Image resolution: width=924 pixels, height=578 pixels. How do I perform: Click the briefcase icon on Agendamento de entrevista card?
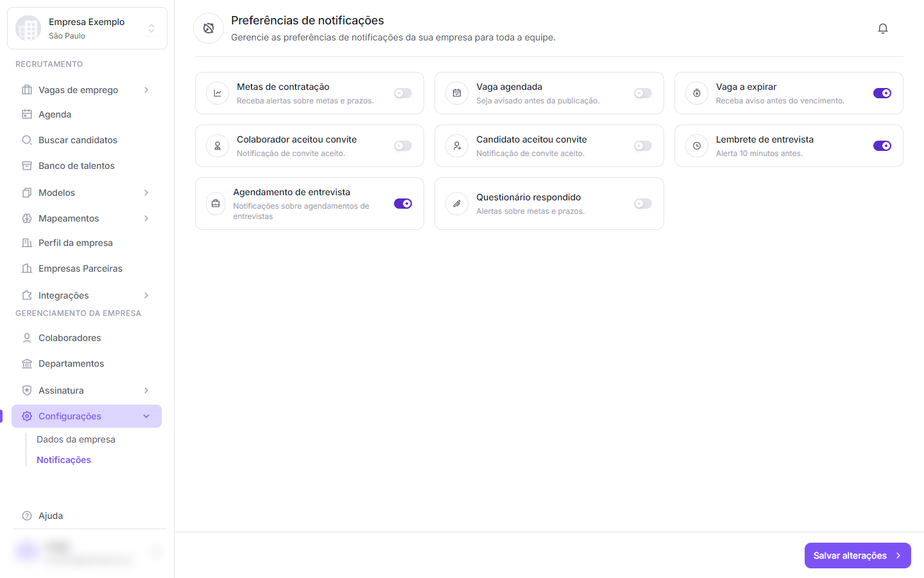click(216, 204)
